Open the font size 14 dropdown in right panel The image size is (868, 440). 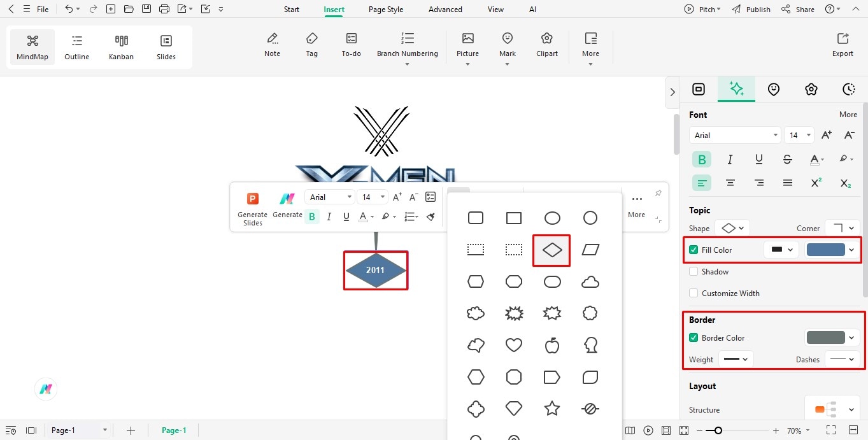click(x=799, y=135)
